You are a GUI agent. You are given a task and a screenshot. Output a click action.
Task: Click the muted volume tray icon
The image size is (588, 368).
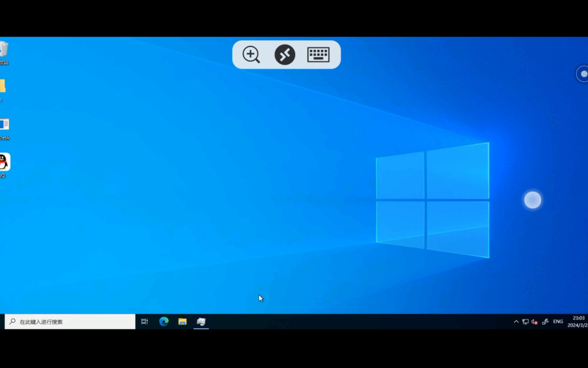535,322
